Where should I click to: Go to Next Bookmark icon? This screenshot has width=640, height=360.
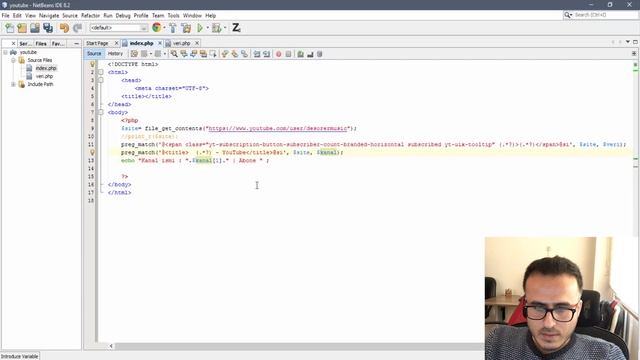tap(235, 54)
